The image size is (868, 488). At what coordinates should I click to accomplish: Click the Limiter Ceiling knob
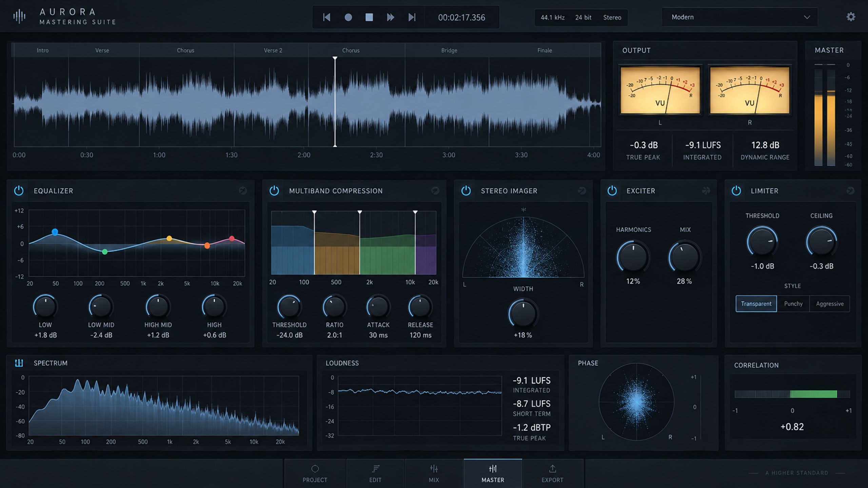(821, 241)
